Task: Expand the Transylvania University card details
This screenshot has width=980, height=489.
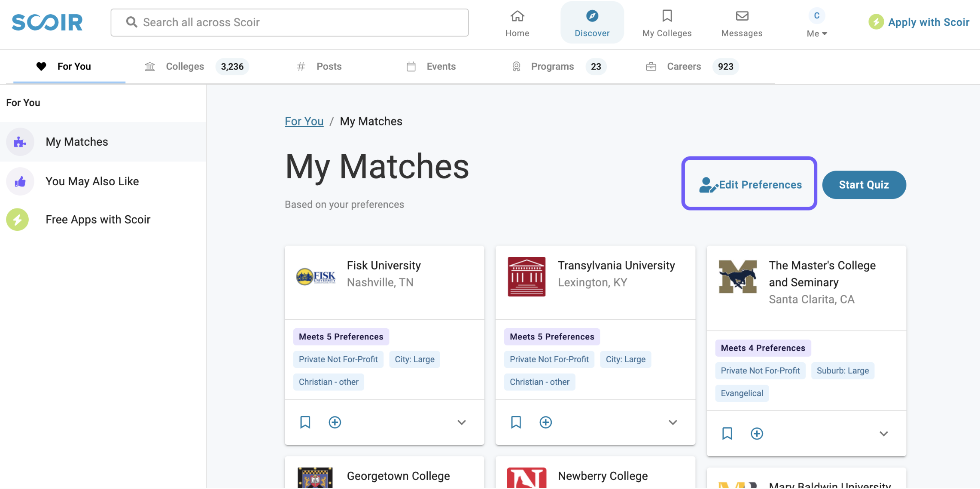Action: pyautogui.click(x=673, y=422)
